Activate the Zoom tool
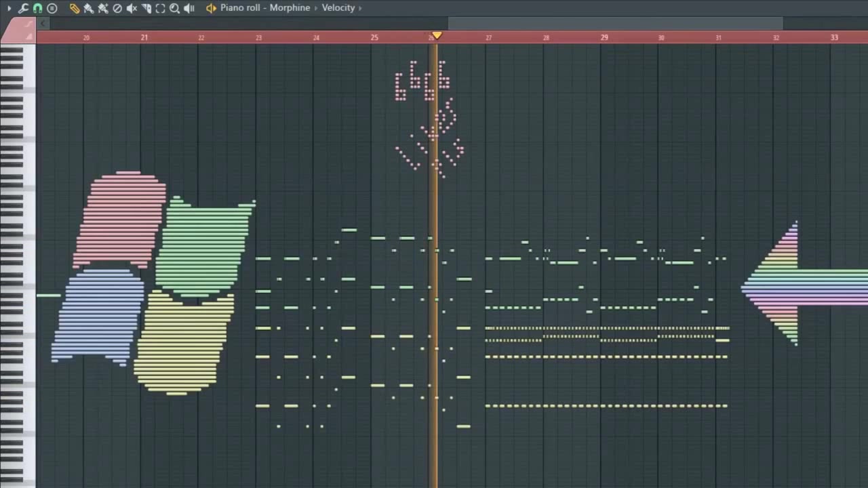 click(174, 7)
